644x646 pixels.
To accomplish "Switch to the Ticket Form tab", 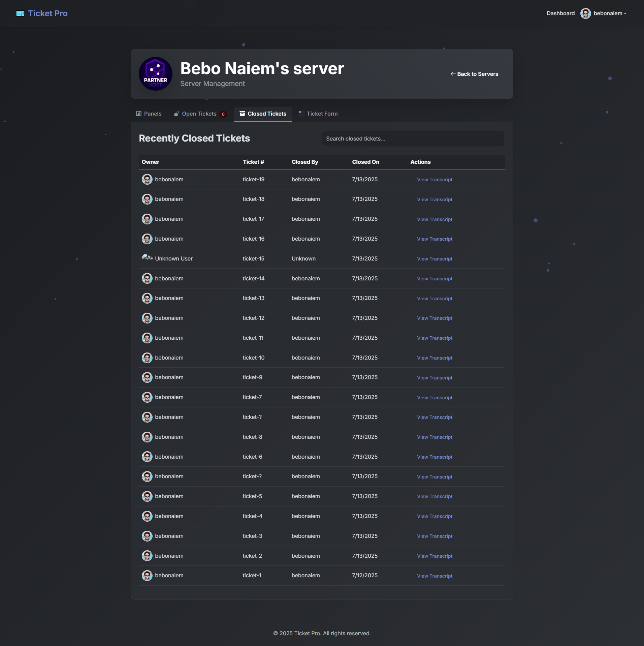I will (x=322, y=114).
